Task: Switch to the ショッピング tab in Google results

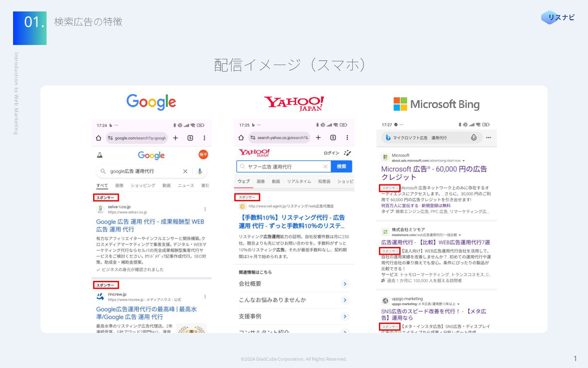Action: (143, 186)
